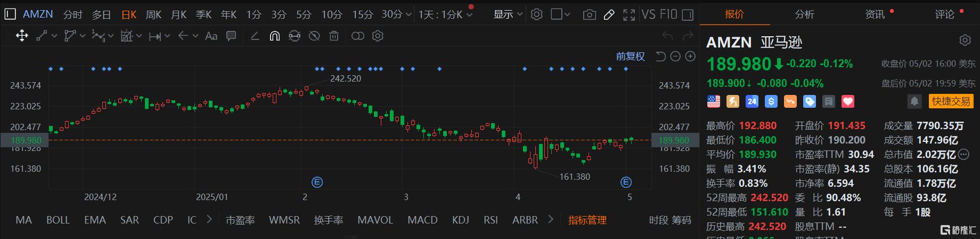Expand the wave pattern tool dropdown
Viewport: 980px width, 239px height.
tap(111, 36)
